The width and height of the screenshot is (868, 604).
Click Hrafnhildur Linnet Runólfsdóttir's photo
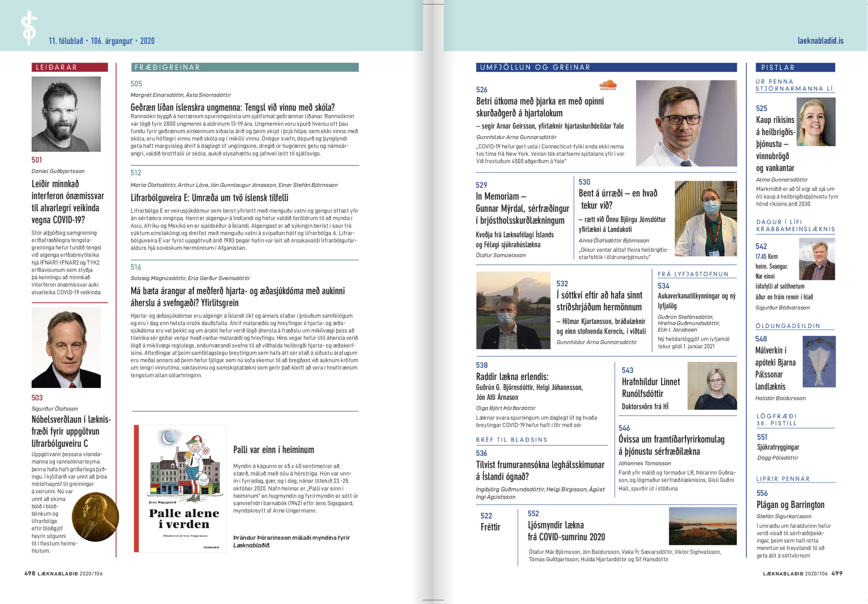point(712,386)
